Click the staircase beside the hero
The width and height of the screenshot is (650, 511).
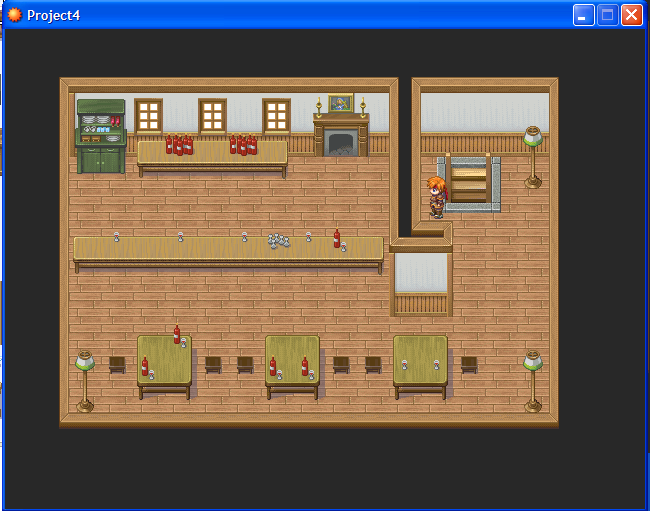pyautogui.click(x=469, y=184)
